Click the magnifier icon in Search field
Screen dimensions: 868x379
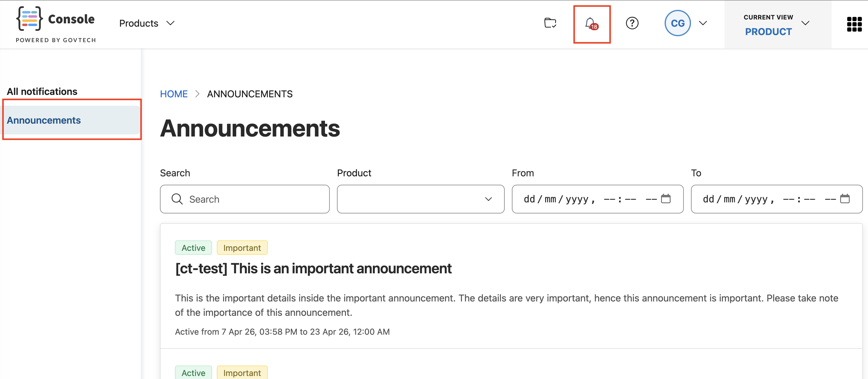click(177, 199)
